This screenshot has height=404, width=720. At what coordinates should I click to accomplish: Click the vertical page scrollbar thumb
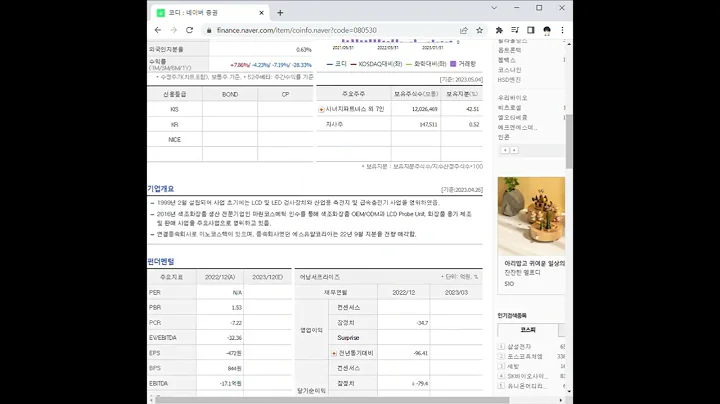pyautogui.click(x=569, y=141)
